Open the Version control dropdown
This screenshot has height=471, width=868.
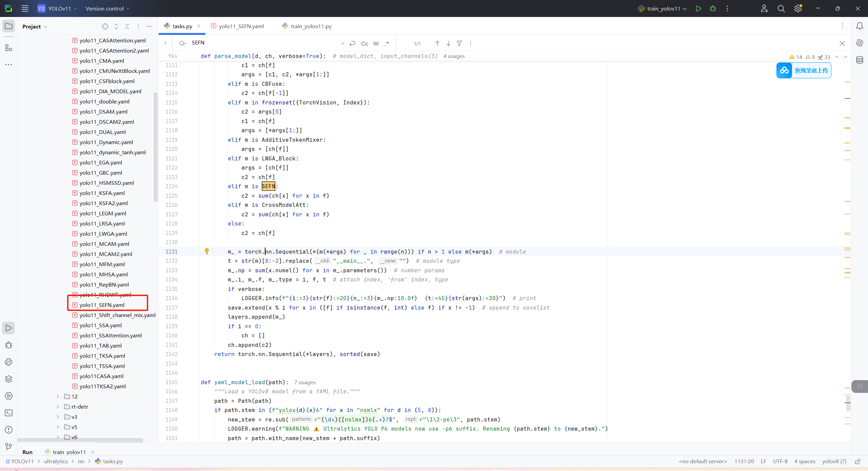pos(107,8)
